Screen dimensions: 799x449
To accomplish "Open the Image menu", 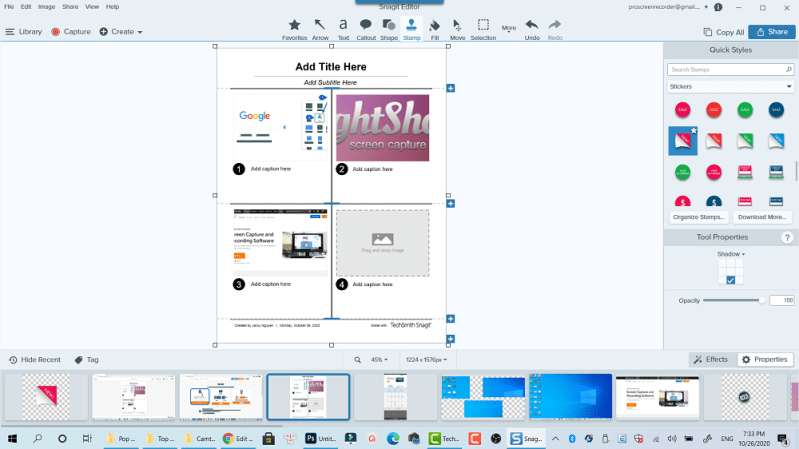I will (46, 7).
